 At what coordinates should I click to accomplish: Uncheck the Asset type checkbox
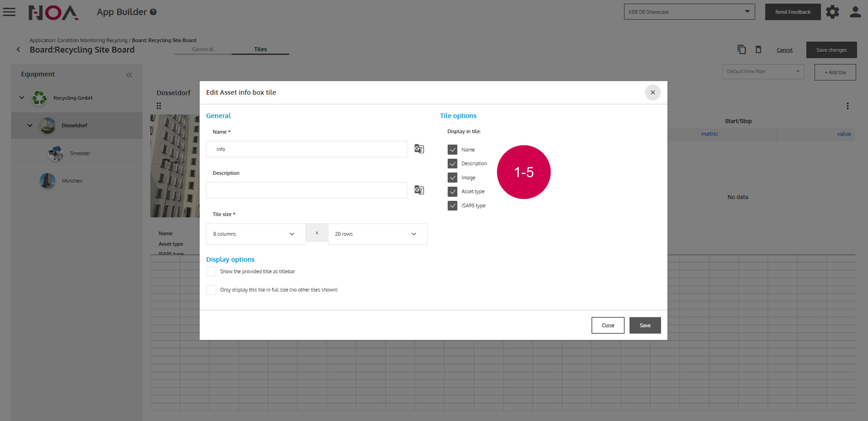pos(452,192)
